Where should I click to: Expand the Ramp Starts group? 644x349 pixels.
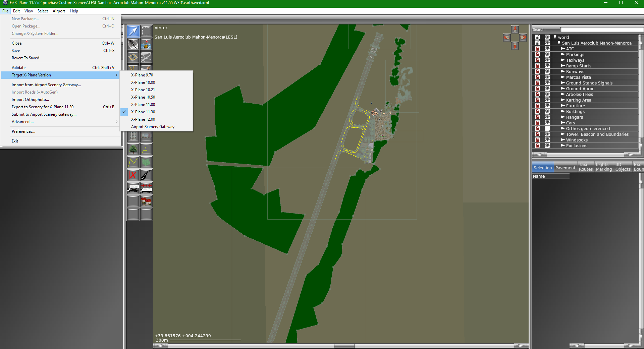(x=563, y=66)
